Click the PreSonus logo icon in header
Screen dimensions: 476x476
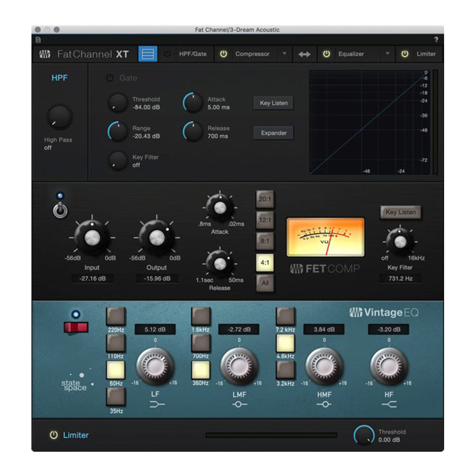[x=45, y=54]
